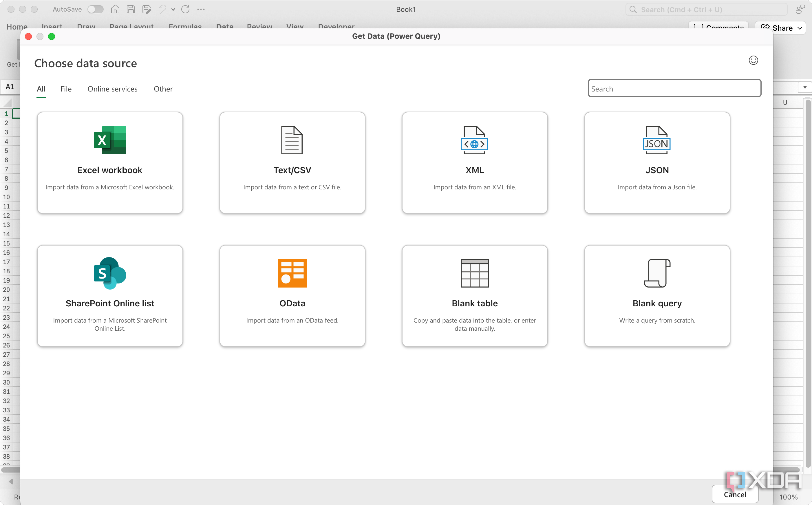Click the Excel search box in title bar
The width and height of the screenshot is (812, 505).
click(706, 9)
